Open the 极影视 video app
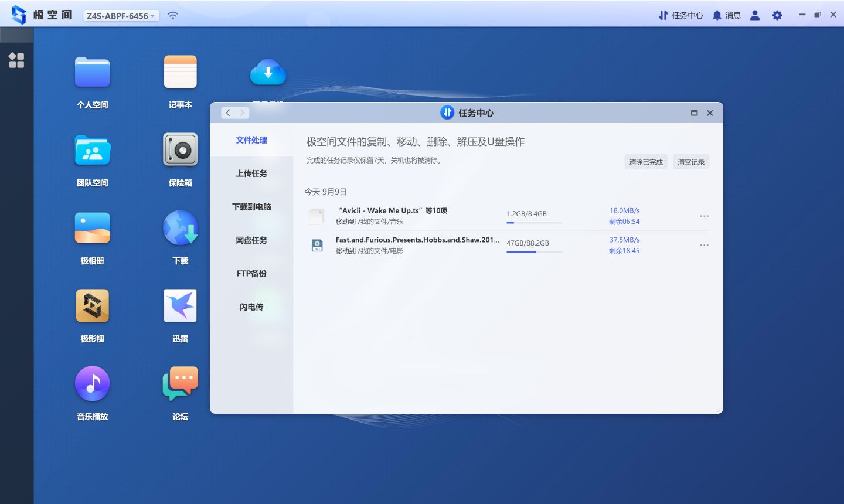 pyautogui.click(x=92, y=305)
